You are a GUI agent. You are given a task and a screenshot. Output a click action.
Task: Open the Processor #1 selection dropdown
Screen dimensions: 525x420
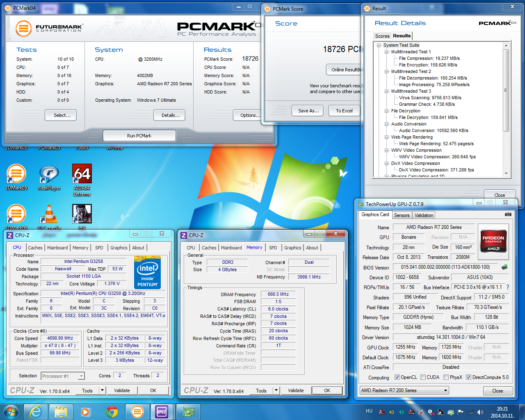(x=63, y=376)
